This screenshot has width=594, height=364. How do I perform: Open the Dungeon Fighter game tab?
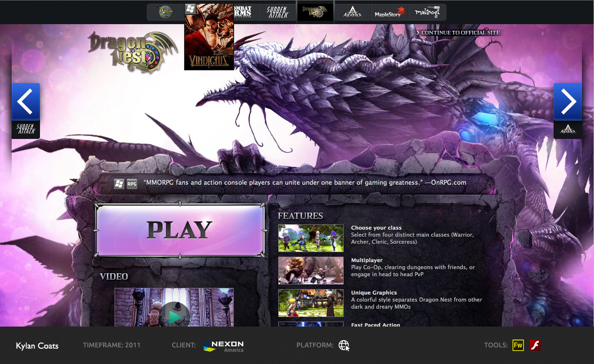click(165, 12)
